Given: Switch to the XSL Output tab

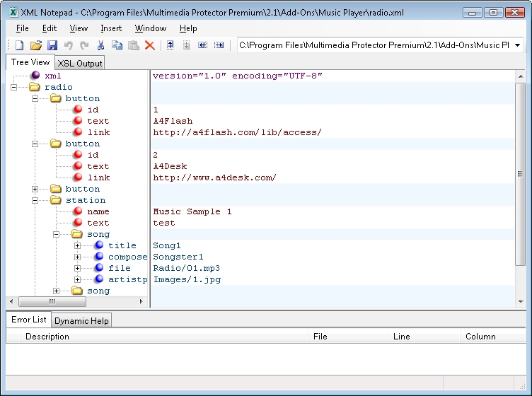Looking at the screenshot, I should (80, 63).
